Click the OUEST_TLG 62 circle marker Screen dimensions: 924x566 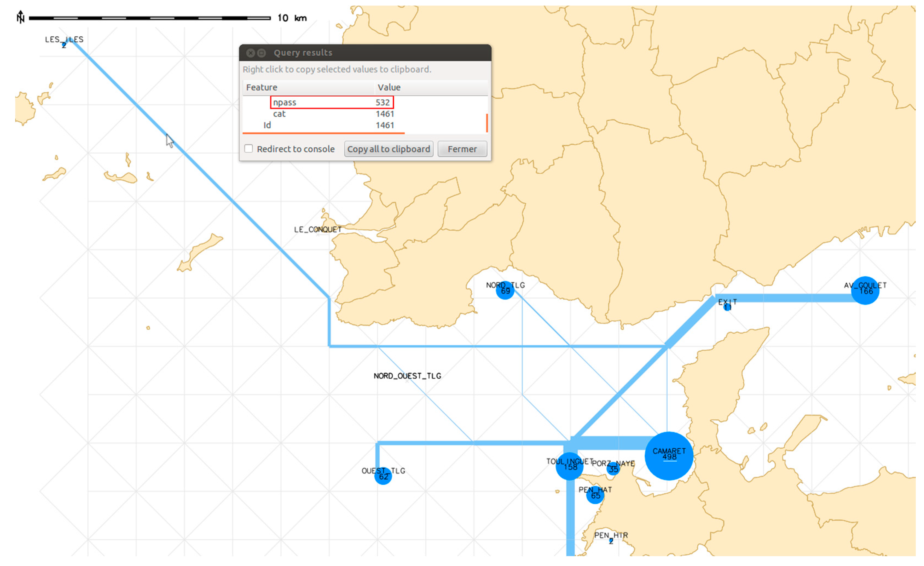click(x=383, y=476)
